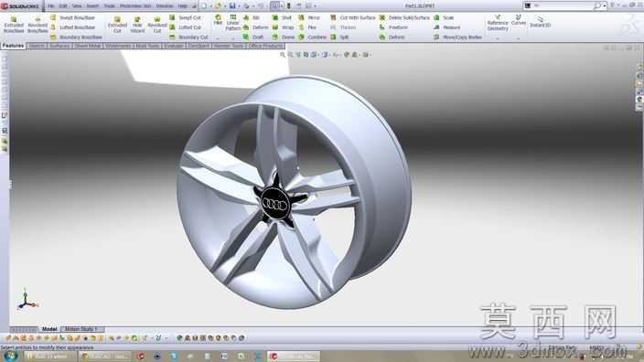This screenshot has height=362, width=644.
Task: Click Delete Solid/Surface
Action: pyautogui.click(x=404, y=17)
